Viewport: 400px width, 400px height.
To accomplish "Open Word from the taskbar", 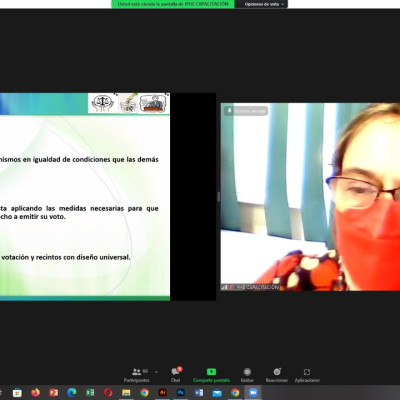I will [199, 393].
